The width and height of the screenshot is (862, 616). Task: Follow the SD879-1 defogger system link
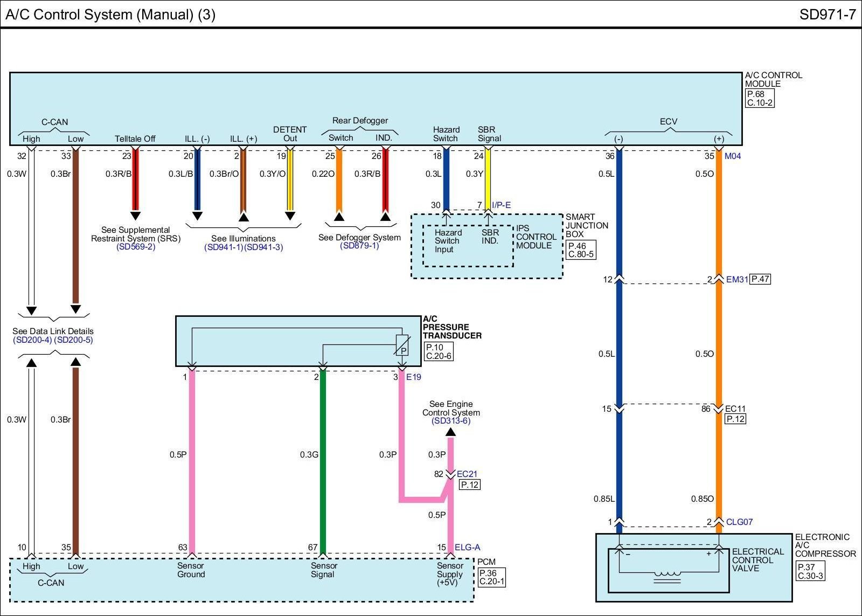359,246
